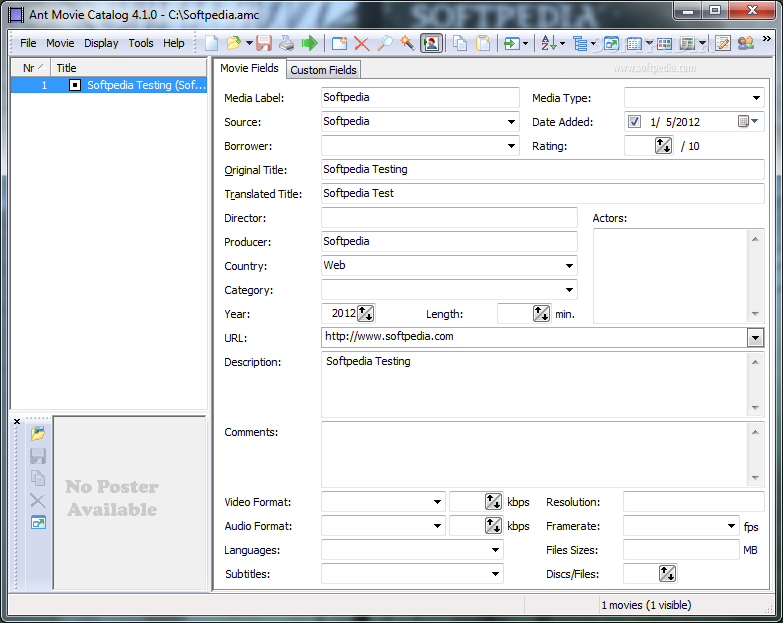Click the thumbnails display icon

click(664, 43)
